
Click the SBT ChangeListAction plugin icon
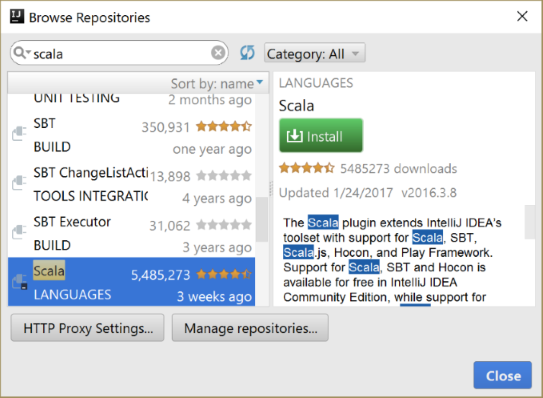point(19,183)
